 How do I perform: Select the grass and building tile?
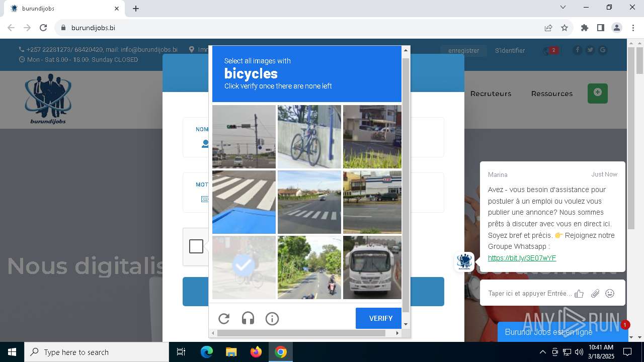click(x=372, y=137)
